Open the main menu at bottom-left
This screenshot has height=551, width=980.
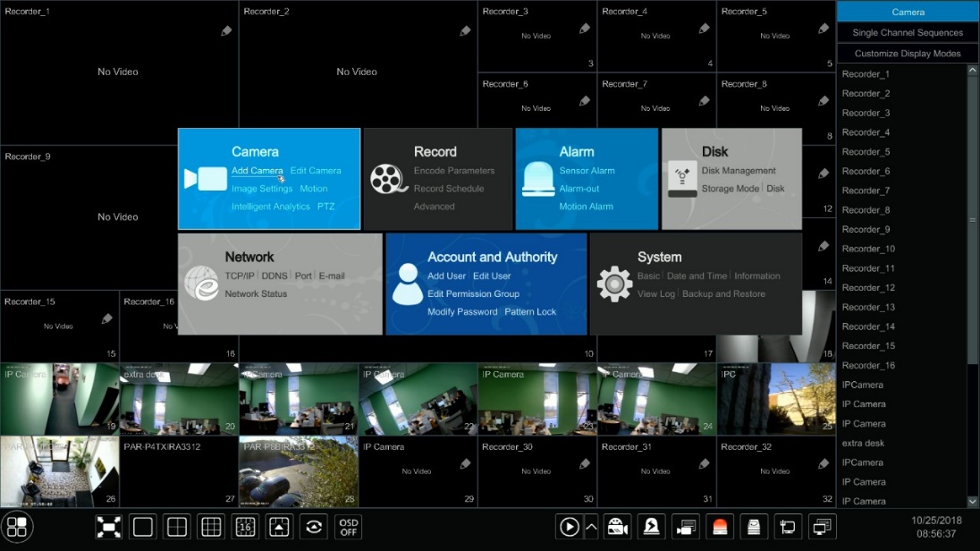point(18,527)
